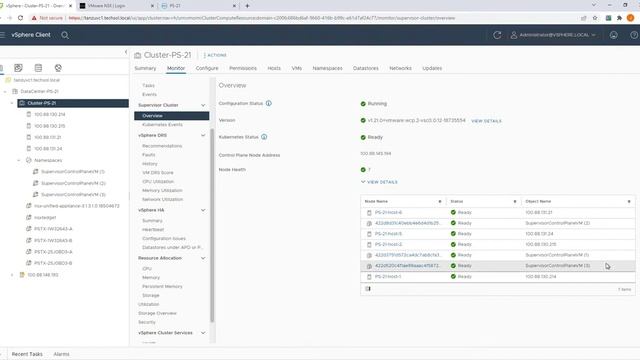
Task: Select VM DRS Score menu item
Action: (158, 173)
